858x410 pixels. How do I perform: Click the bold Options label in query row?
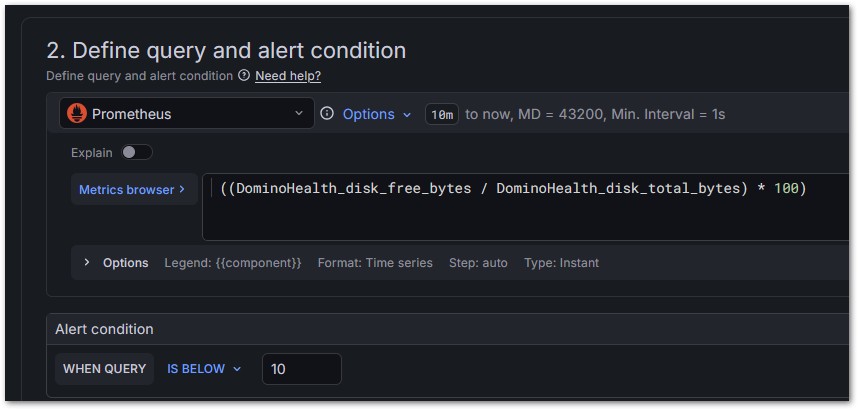(x=125, y=263)
